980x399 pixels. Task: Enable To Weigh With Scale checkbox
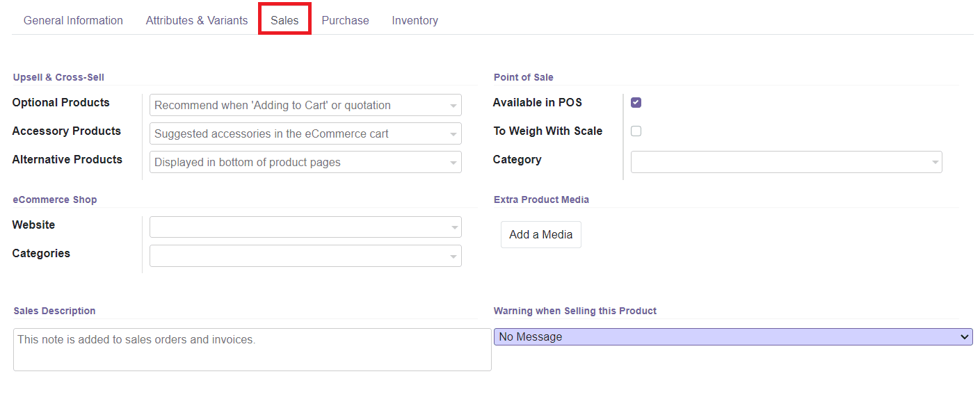point(636,131)
